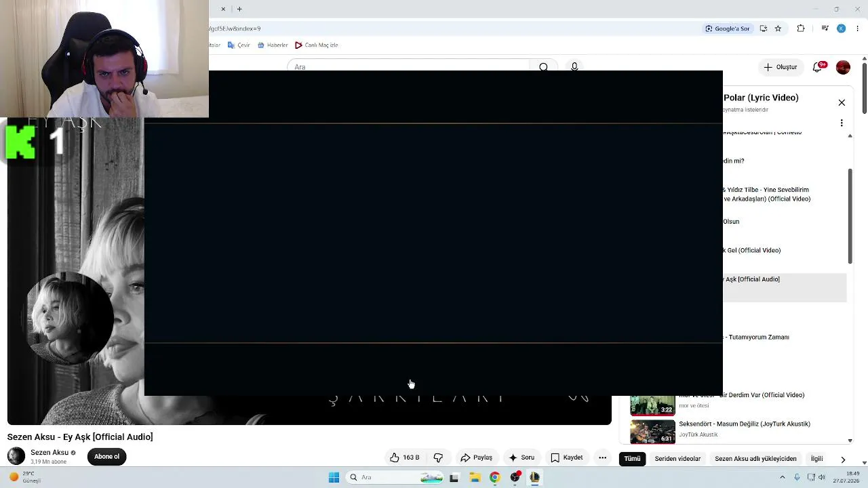Open the Bir Derdim Var video thumbnail
This screenshot has width=868, height=488.
[652, 405]
